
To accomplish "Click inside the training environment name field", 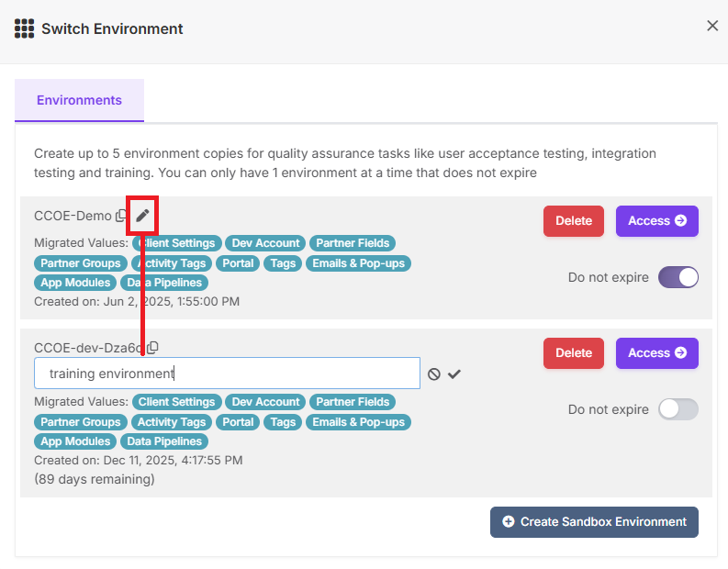I will (227, 374).
